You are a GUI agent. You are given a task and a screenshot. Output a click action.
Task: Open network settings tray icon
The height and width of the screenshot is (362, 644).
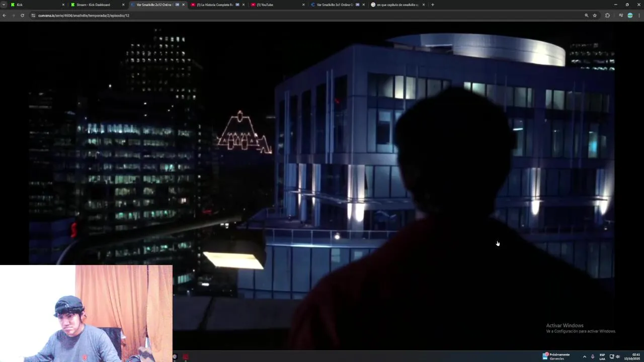[x=612, y=357]
